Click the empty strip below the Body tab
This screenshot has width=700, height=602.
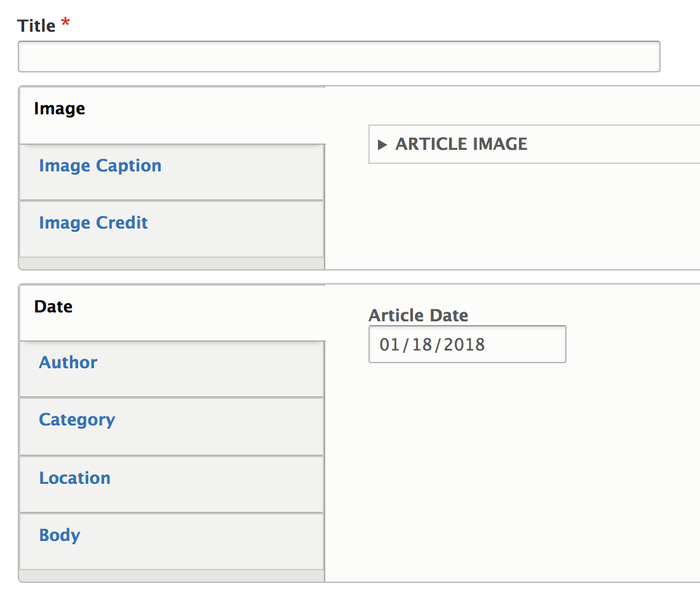172,575
